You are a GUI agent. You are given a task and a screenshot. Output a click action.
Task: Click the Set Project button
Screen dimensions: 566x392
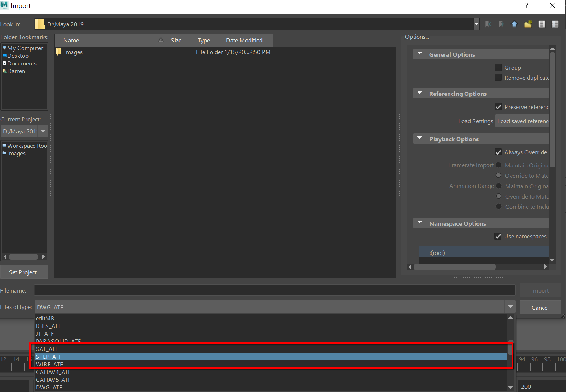[24, 272]
